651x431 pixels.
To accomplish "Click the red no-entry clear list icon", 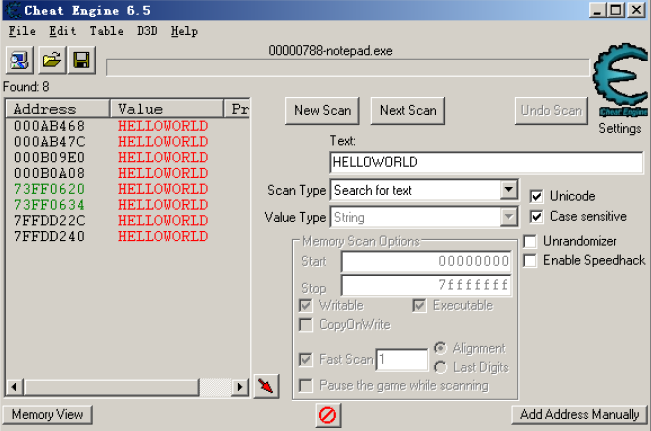I will click(328, 415).
